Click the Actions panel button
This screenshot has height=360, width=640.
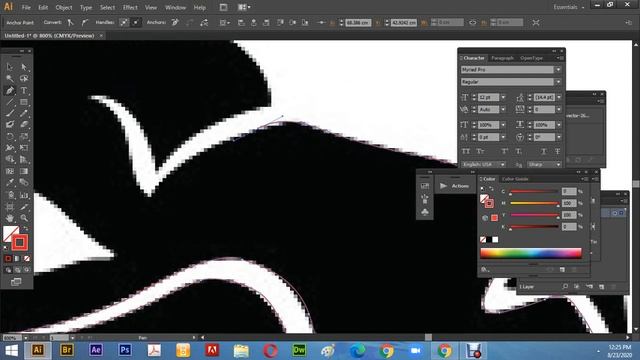pyautogui.click(x=454, y=186)
